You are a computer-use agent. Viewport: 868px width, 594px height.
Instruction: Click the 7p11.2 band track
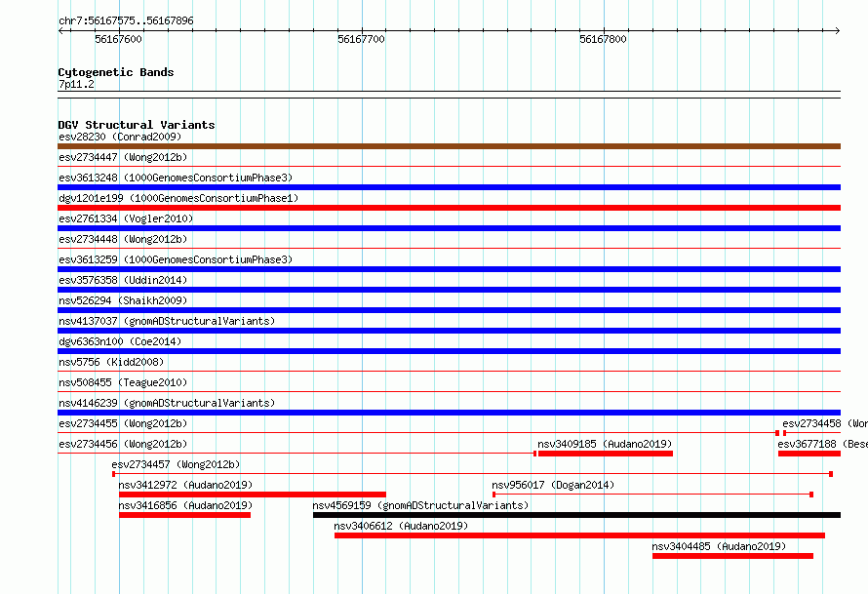point(449,95)
